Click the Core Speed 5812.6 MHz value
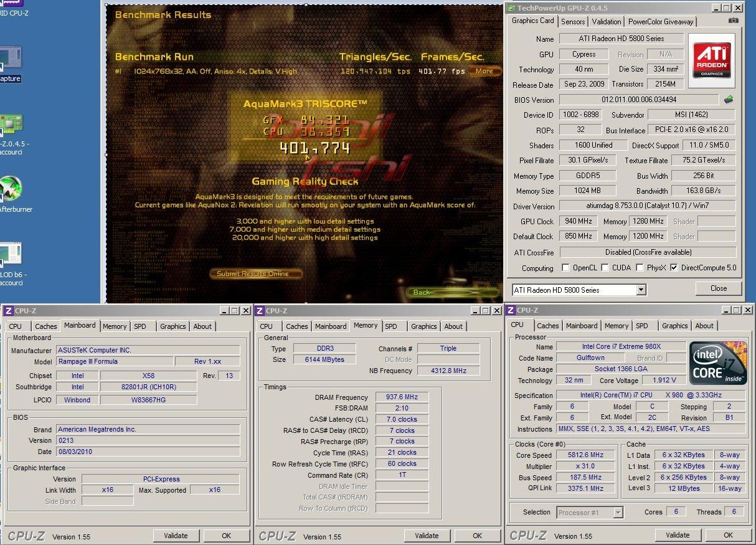Viewport: 756px width, 545px height. coord(585,455)
